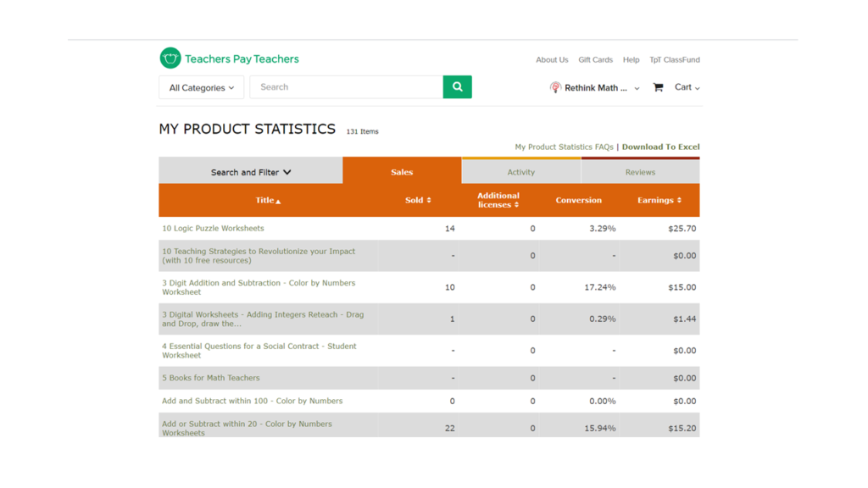The width and height of the screenshot is (868, 488).
Task: Open the All Categories dropdown
Action: pos(201,87)
